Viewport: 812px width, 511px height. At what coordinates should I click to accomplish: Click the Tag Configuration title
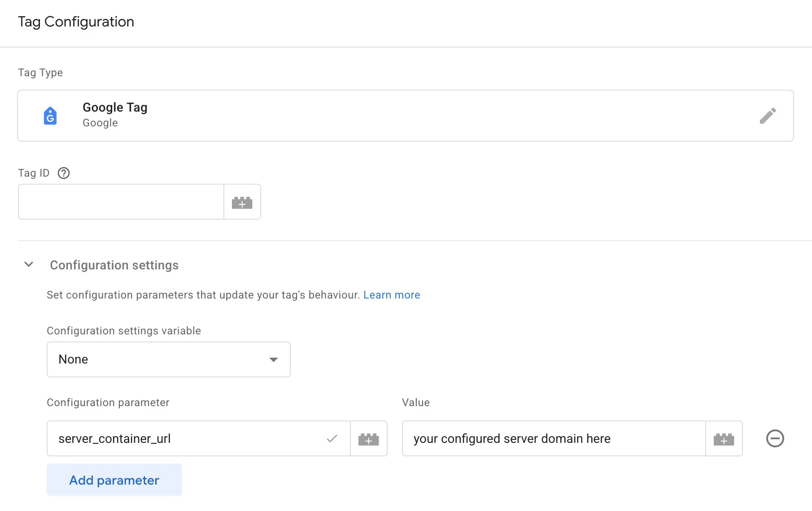pyautogui.click(x=76, y=22)
